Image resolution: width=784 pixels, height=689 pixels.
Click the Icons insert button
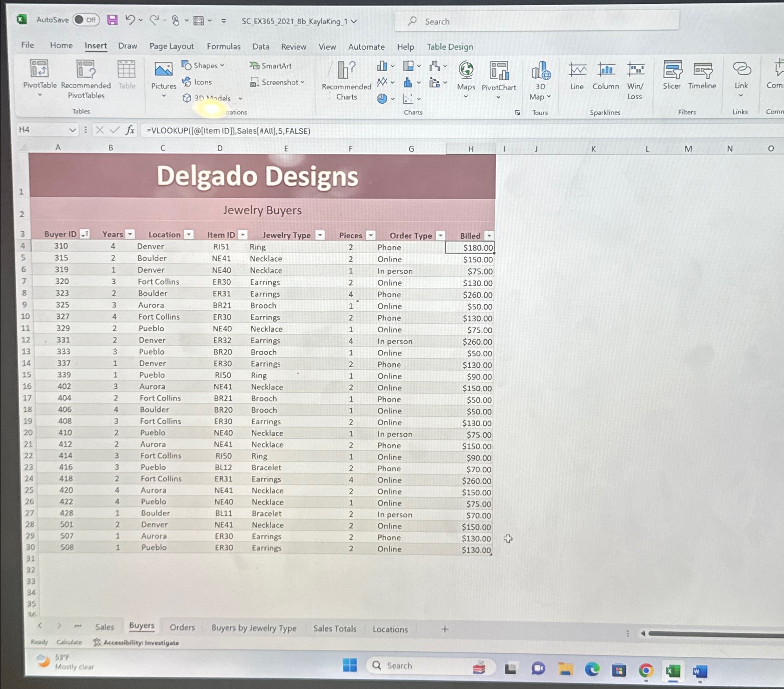click(197, 82)
